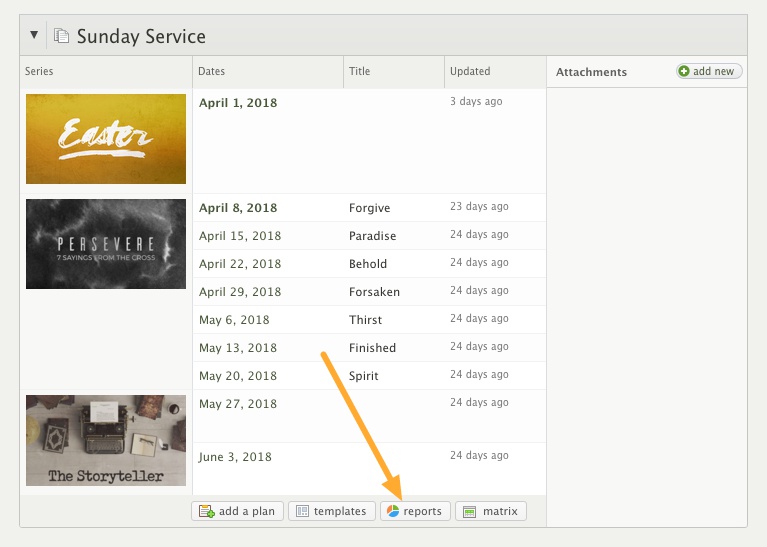Screen dimensions: 767x547
Task: Open the templates button
Action: tap(332, 511)
